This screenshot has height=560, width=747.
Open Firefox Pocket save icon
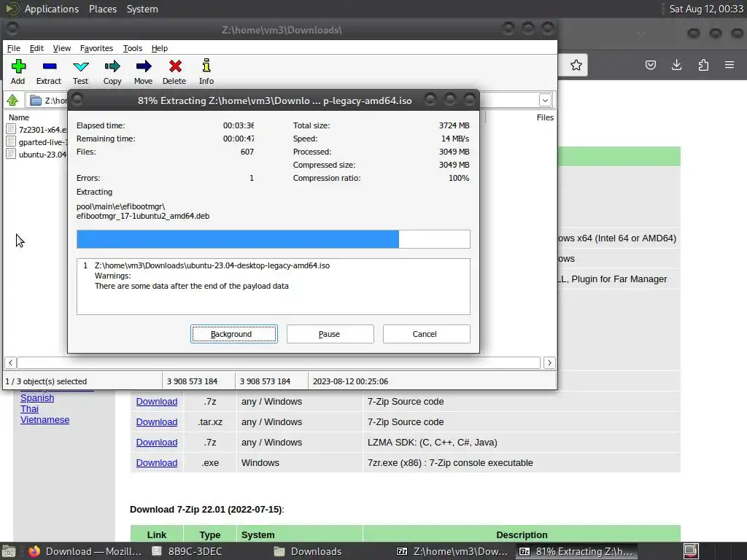pyautogui.click(x=650, y=65)
